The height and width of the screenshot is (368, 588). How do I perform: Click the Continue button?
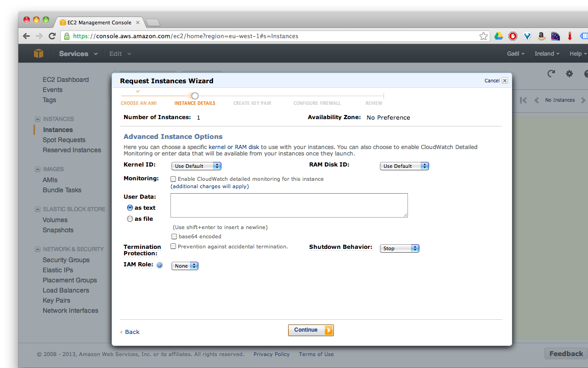click(x=311, y=330)
